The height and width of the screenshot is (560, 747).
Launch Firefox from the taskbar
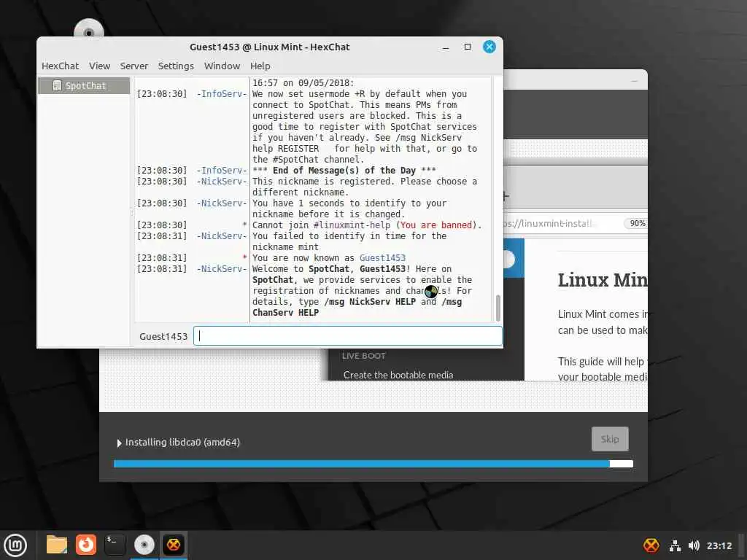(x=86, y=545)
